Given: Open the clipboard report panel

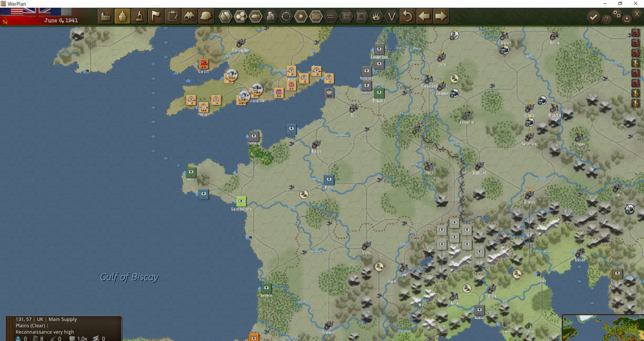Looking at the screenshot, I should [173, 16].
